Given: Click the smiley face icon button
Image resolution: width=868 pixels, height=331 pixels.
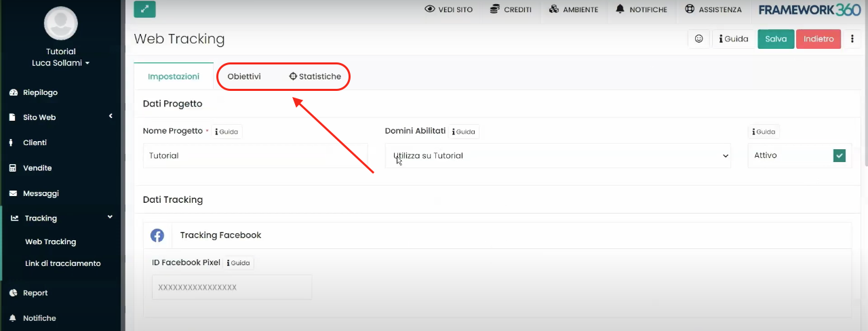Looking at the screenshot, I should [698, 39].
